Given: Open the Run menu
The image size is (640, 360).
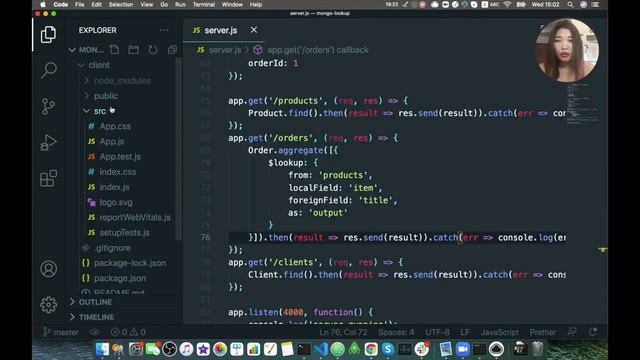Looking at the screenshot, I should [180, 4].
